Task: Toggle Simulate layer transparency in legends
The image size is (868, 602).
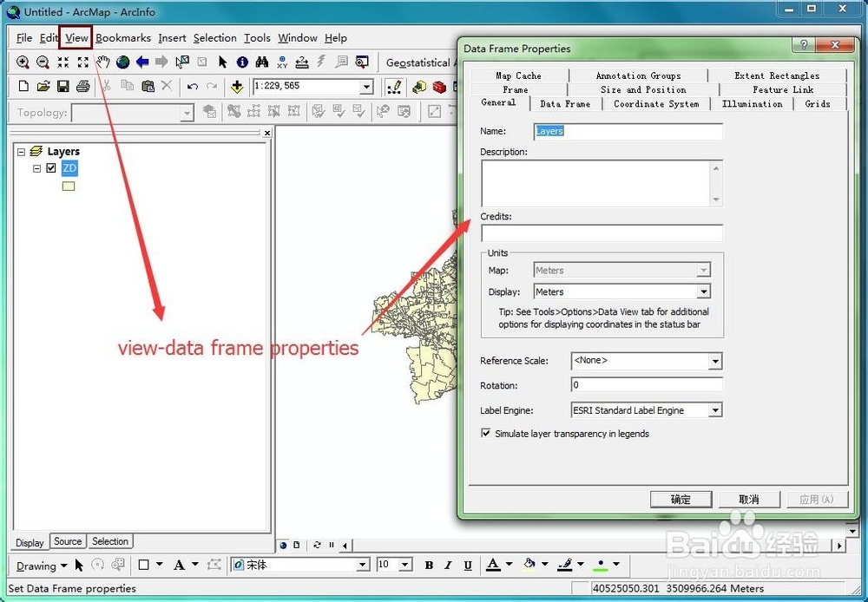Action: pyautogui.click(x=485, y=433)
